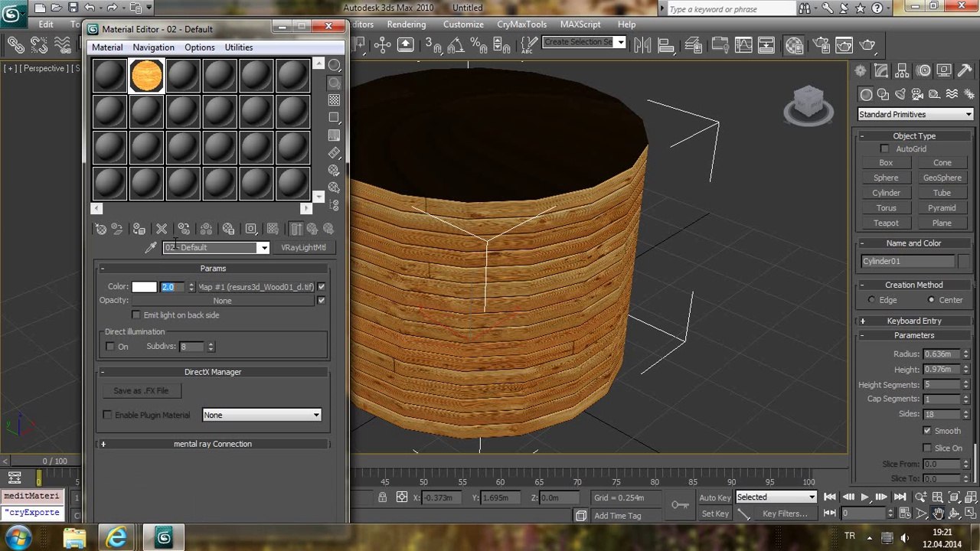The width and height of the screenshot is (980, 551).
Task: Click the white Color swatch in Params
Action: [x=144, y=287]
